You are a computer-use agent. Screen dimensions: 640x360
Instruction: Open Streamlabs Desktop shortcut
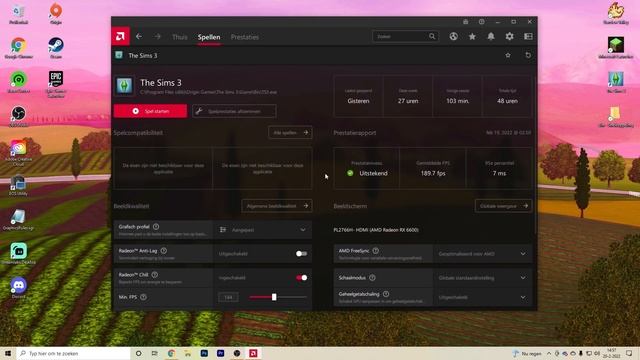click(x=18, y=253)
